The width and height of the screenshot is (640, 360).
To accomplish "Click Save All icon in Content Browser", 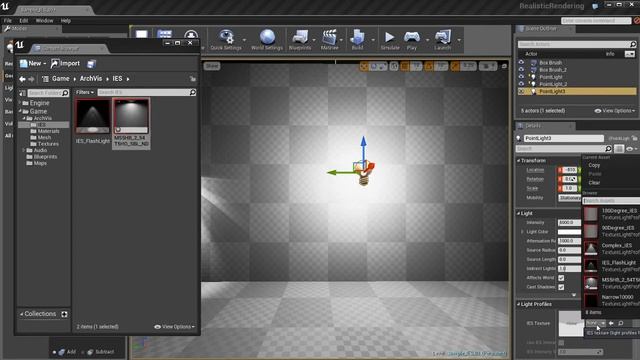I will [x=91, y=64].
